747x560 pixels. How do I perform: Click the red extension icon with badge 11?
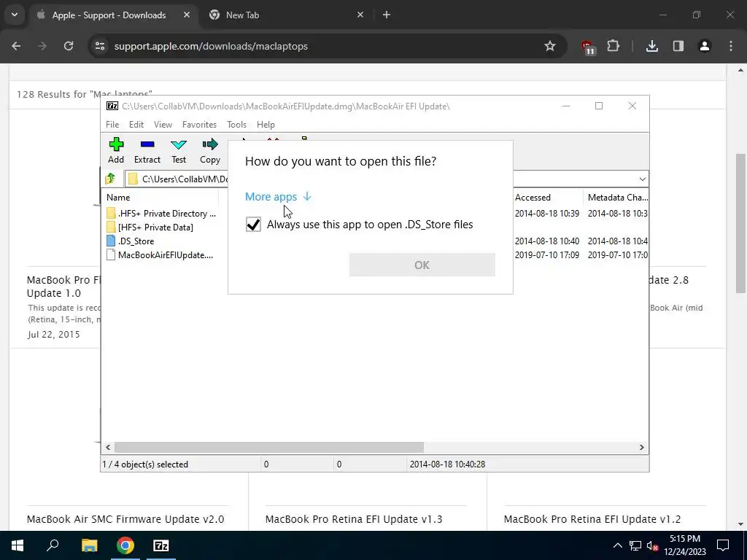pyautogui.click(x=588, y=47)
